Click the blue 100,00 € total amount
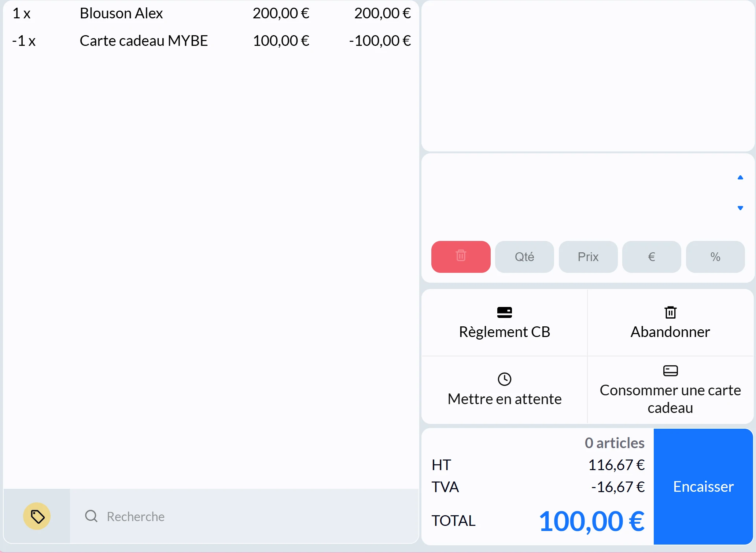Image resolution: width=756 pixels, height=553 pixels. [x=591, y=521]
